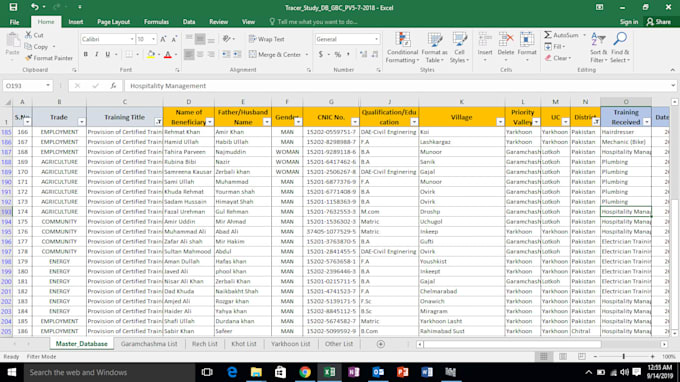Screen dimensions: 680x382
Task: Apply the fill color bucket
Action: (x=150, y=54)
